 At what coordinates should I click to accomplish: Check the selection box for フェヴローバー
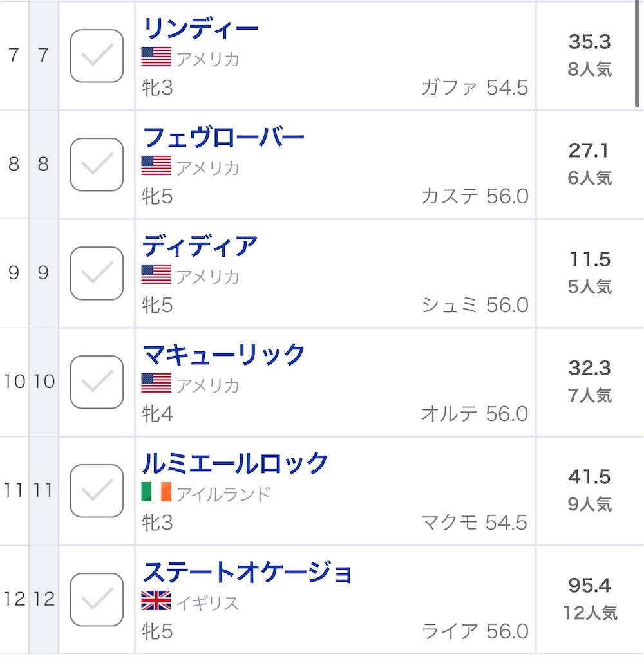96,165
